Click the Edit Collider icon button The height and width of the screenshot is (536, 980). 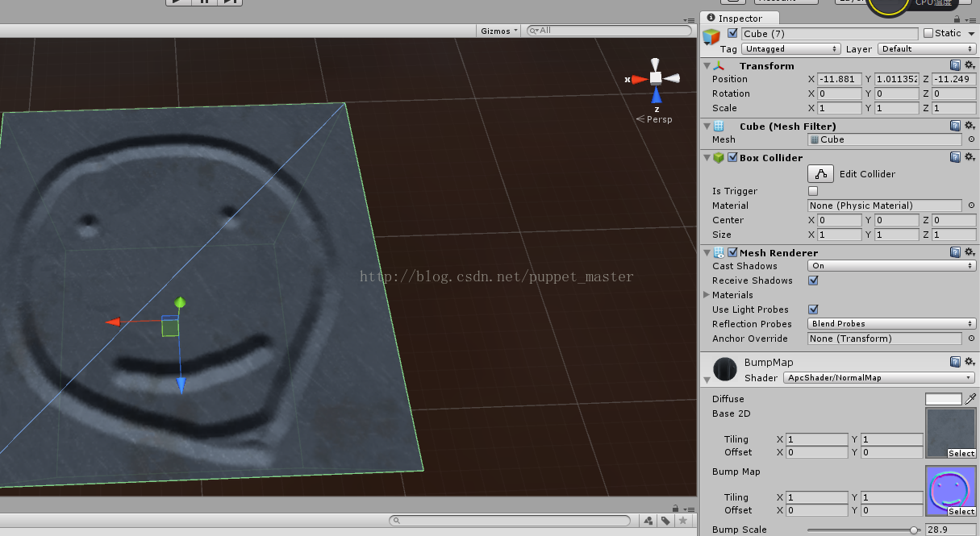(820, 173)
